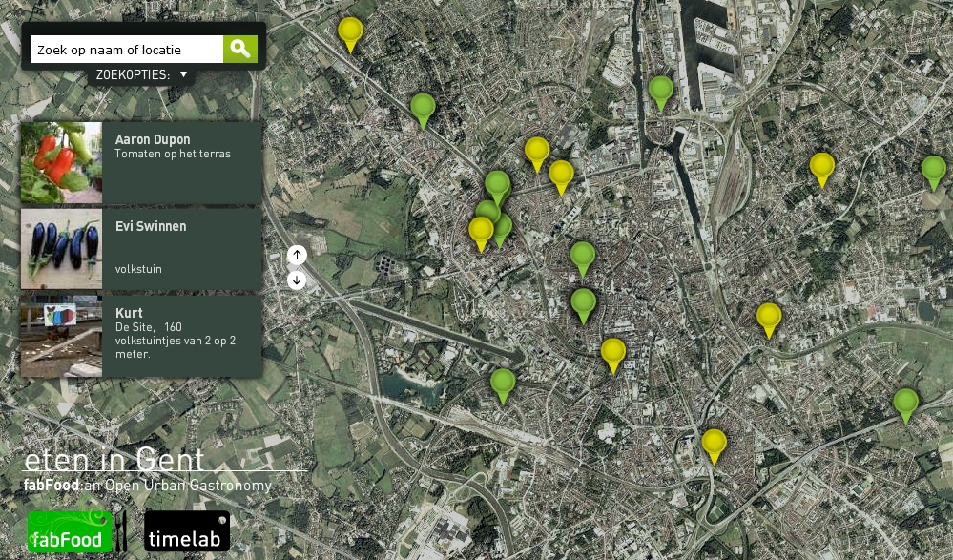Expand the ZOEKOPTIES dropdown
Viewport: 953px width, 560px height.
tap(142, 74)
